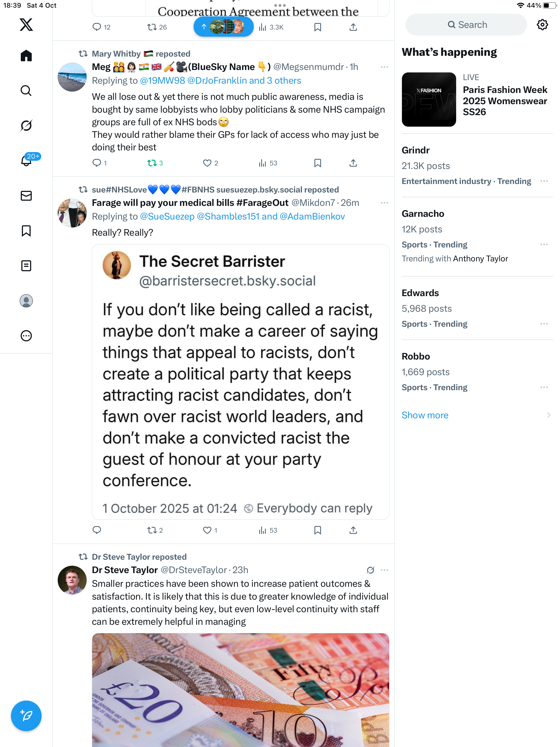
Task: Open the Edwards trending topic
Action: [x=420, y=293]
